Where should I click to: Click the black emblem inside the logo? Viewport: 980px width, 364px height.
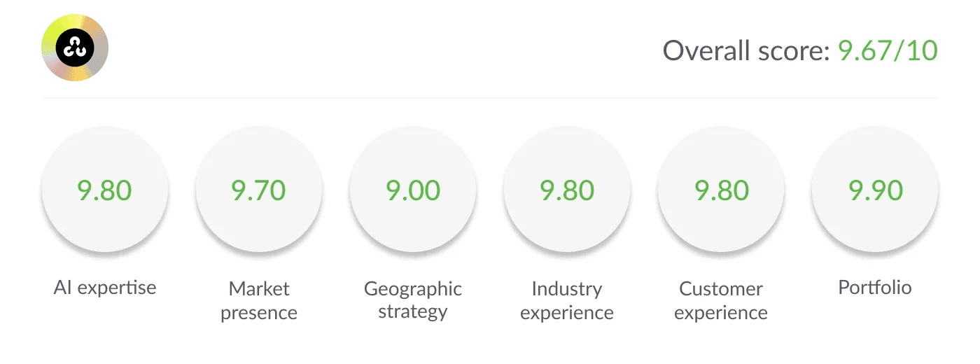(75, 48)
